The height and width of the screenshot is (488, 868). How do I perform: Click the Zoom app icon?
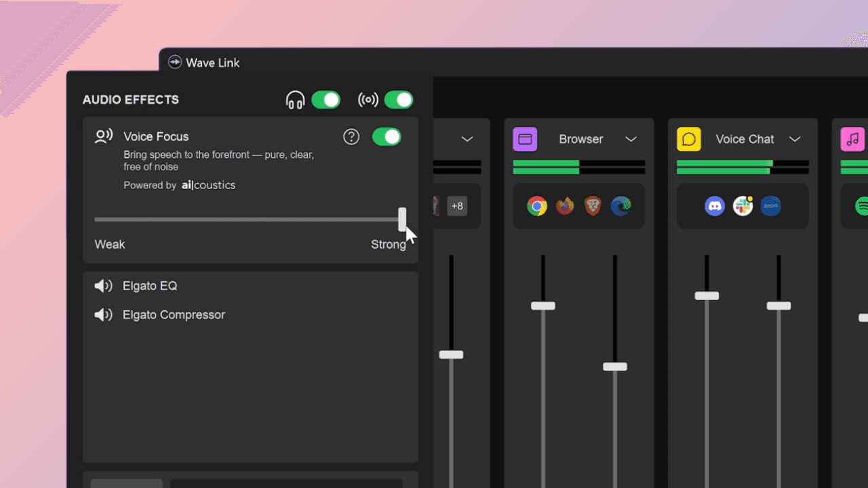point(770,206)
